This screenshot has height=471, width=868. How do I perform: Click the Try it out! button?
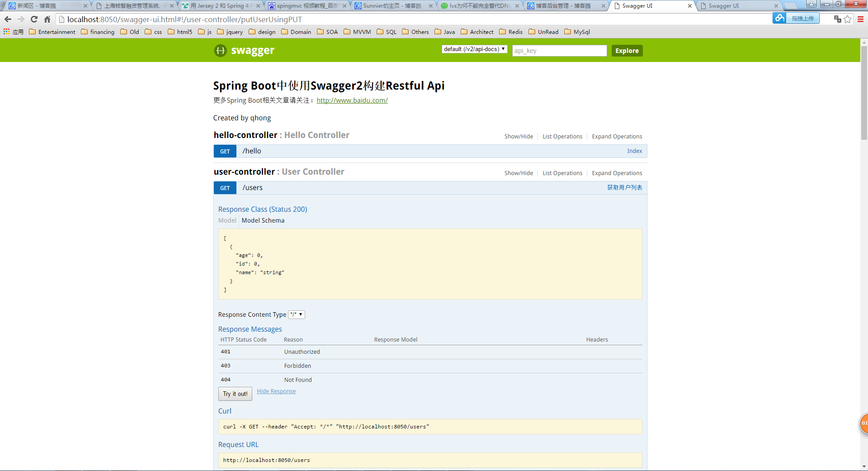(x=235, y=394)
